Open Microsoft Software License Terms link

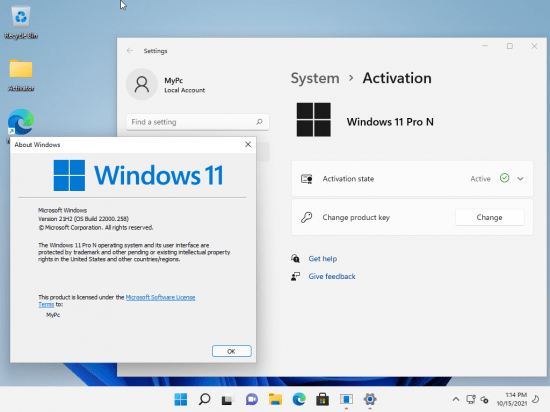(x=160, y=297)
